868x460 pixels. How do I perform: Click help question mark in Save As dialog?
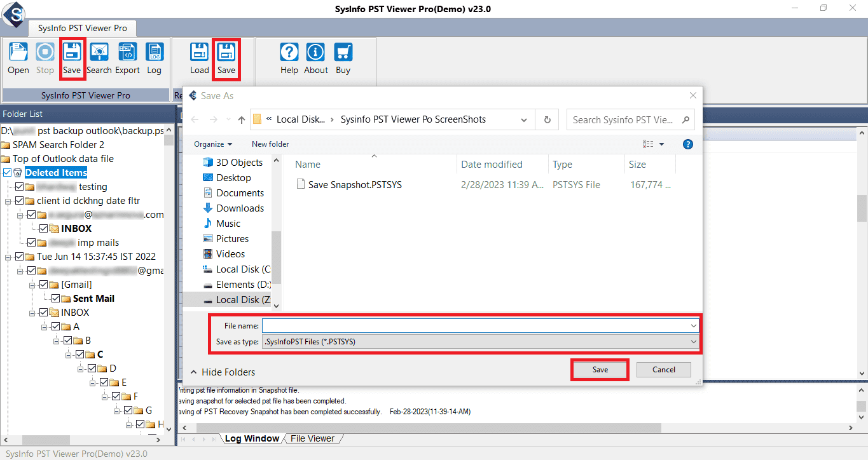coord(687,144)
